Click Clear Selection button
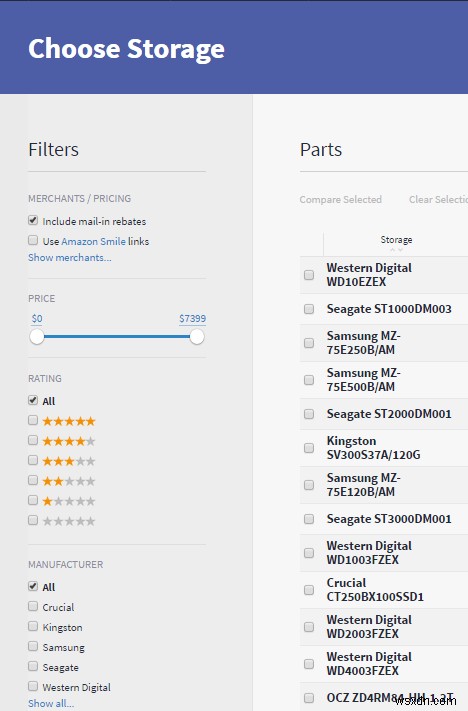This screenshot has height=711, width=468. tap(438, 200)
